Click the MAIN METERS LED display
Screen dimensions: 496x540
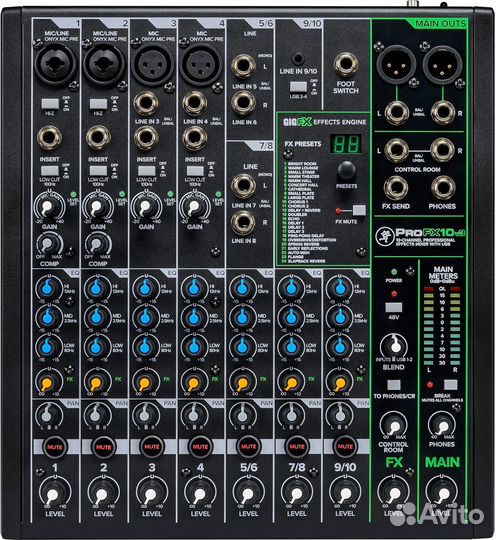pos(442,325)
